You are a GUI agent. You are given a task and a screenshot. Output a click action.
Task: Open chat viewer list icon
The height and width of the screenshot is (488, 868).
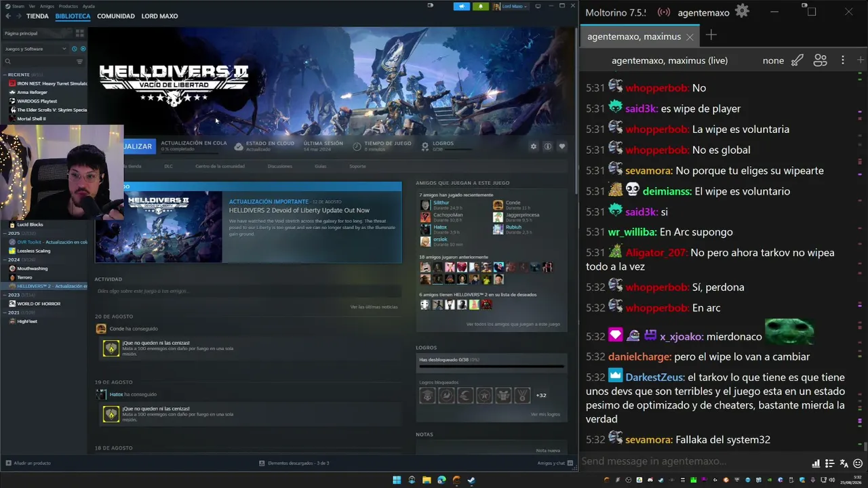pos(820,60)
